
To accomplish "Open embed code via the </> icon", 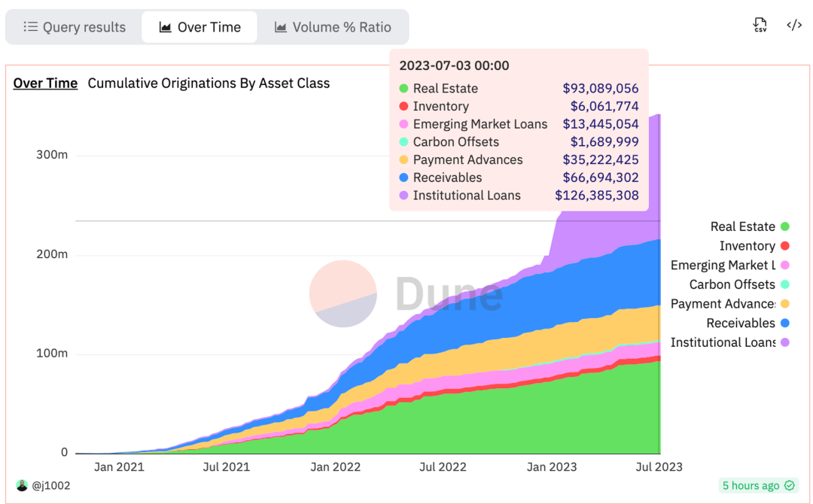I will point(794,25).
